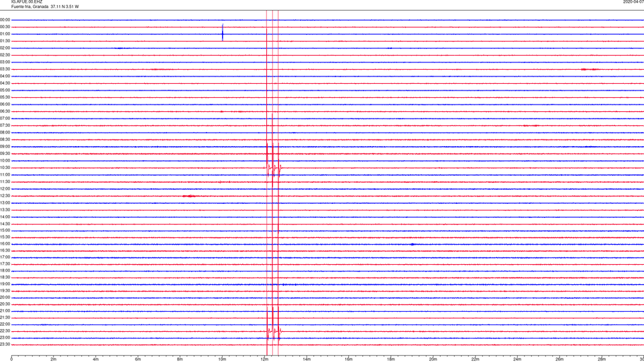Select the 03:30 trace time label
This screenshot has height=362, width=644.
(x=5, y=69)
